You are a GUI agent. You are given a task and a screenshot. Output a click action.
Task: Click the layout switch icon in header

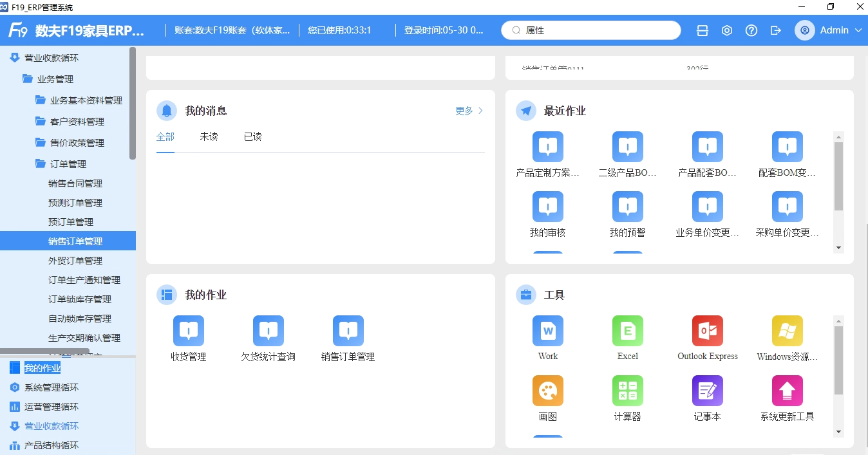703,30
